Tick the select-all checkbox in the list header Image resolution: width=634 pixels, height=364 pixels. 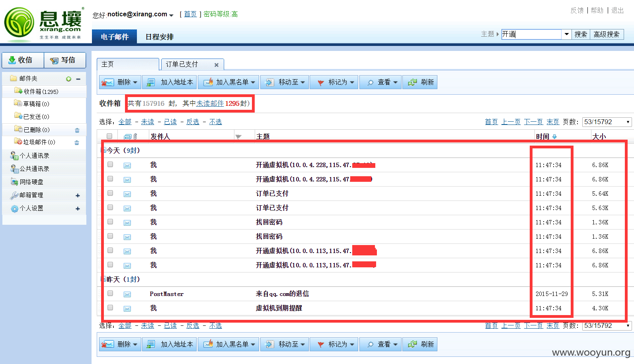pos(109,136)
